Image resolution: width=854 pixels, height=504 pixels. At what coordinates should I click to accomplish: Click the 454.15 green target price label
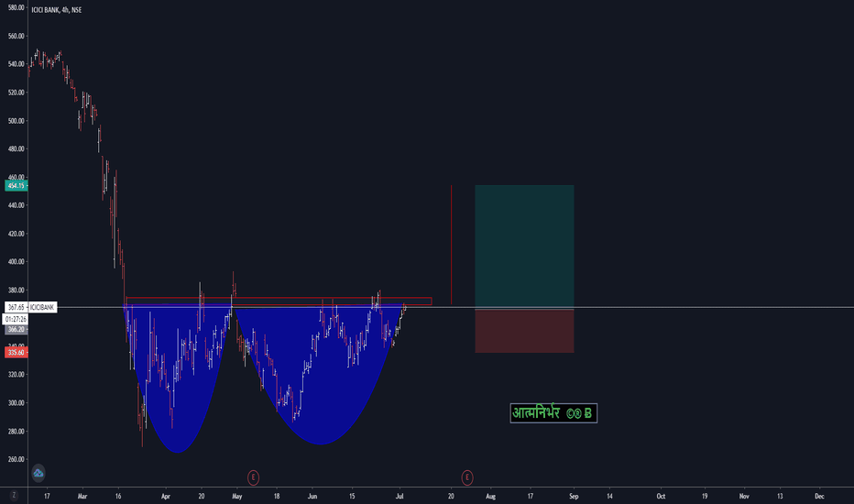coord(16,186)
